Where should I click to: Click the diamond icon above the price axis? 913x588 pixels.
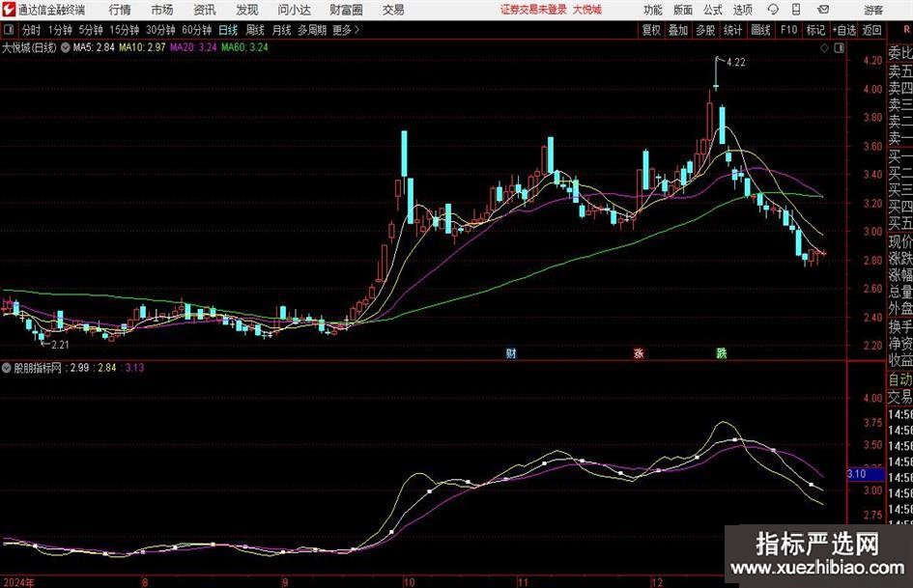824,48
